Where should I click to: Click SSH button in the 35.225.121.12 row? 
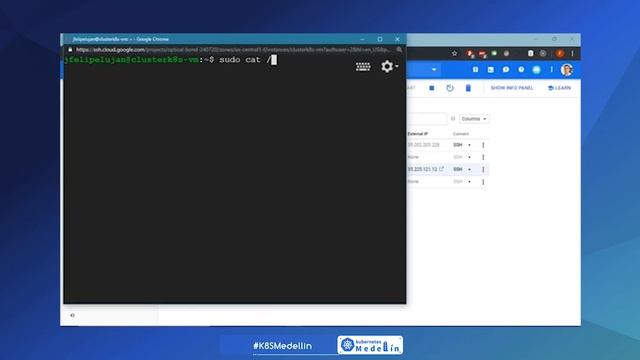coord(458,169)
